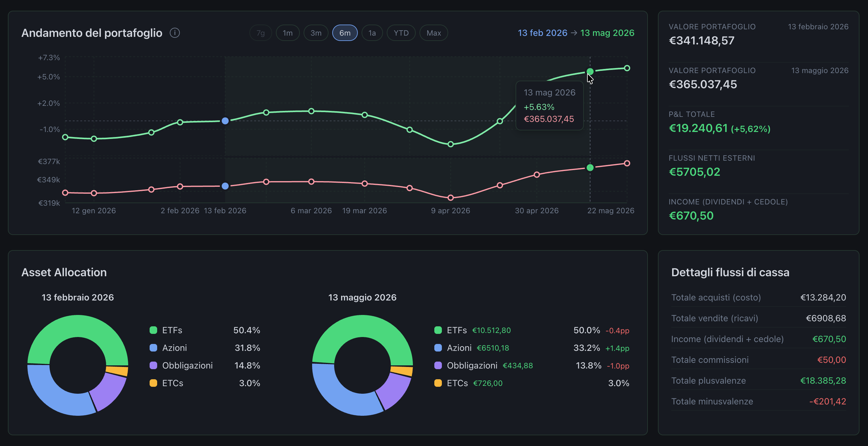This screenshot has width=868, height=446.
Task: Select the 7g time range
Action: (x=260, y=33)
